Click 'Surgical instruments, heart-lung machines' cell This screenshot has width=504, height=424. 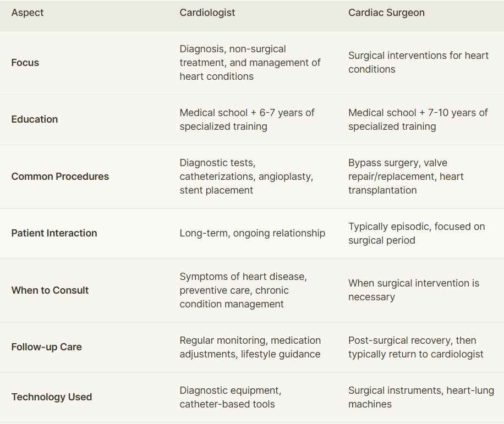421,397
